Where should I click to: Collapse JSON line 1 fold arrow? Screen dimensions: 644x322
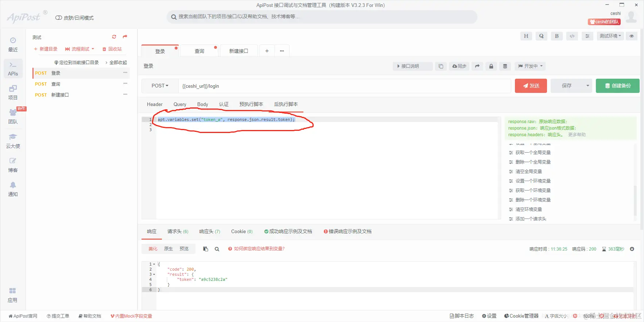point(154,264)
